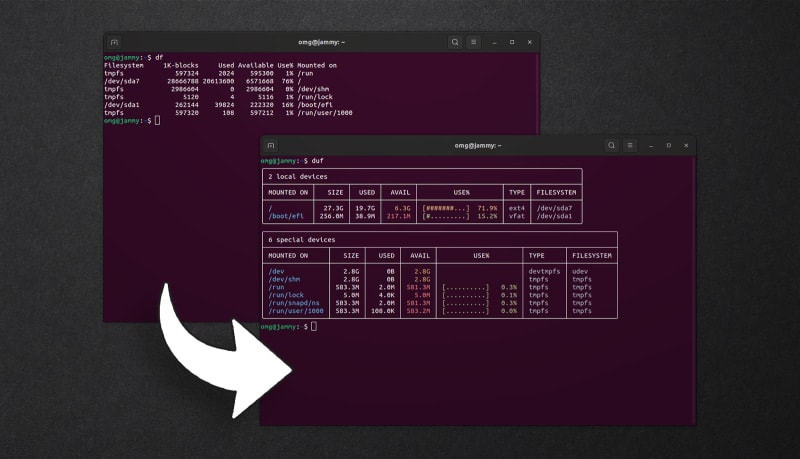
Task: Click the "2 local devices" table header
Action: pos(298,176)
